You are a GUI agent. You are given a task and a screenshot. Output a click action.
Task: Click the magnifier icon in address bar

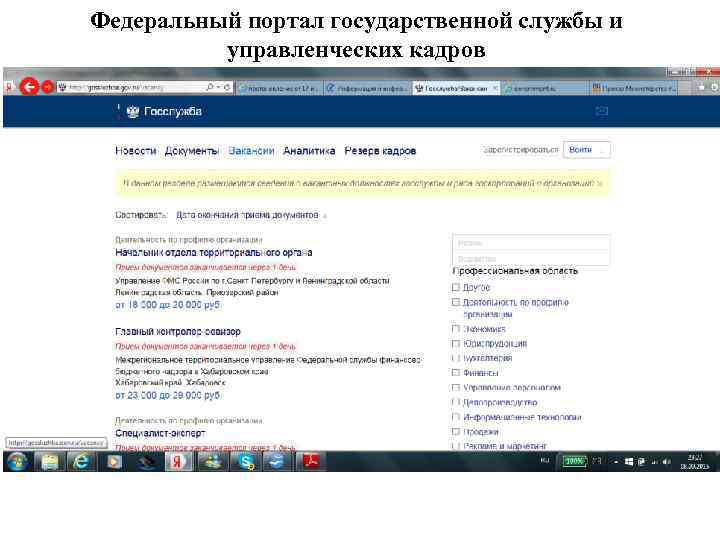tap(210, 87)
